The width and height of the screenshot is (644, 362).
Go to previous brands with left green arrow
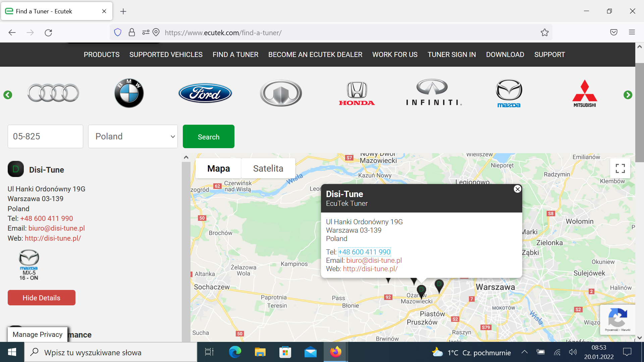tap(8, 95)
